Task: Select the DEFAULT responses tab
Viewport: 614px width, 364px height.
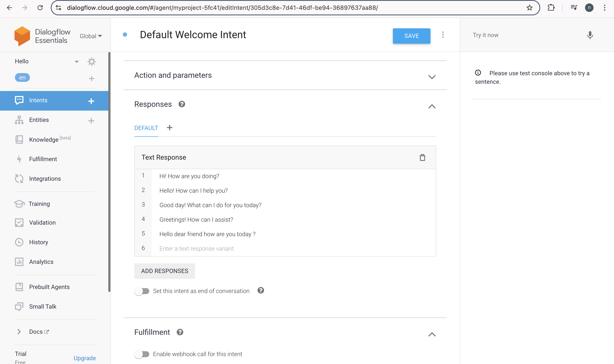Action: (146, 128)
